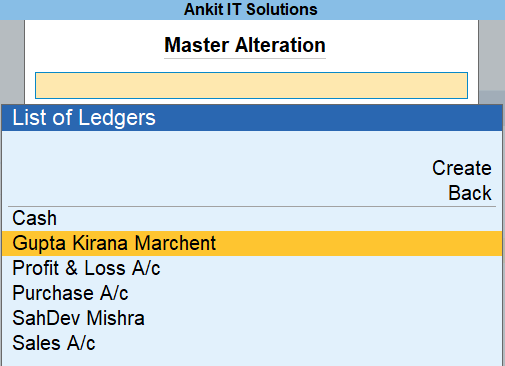Open the highlighted Gupta Kirana Marchent ledger
The width and height of the screenshot is (505, 366).
pos(252,243)
